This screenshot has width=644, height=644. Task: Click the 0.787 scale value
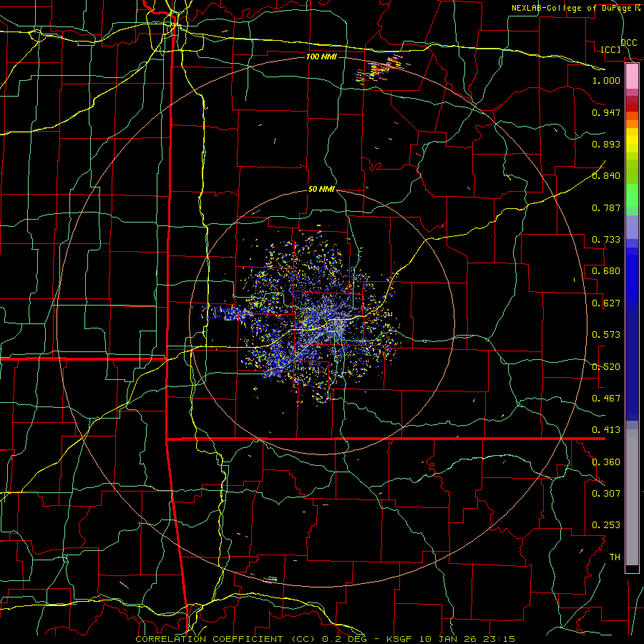click(x=606, y=208)
